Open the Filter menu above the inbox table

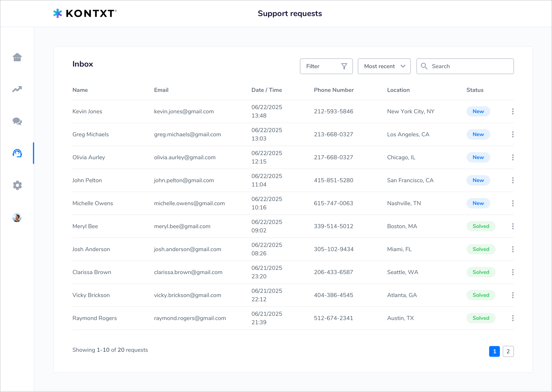click(326, 66)
